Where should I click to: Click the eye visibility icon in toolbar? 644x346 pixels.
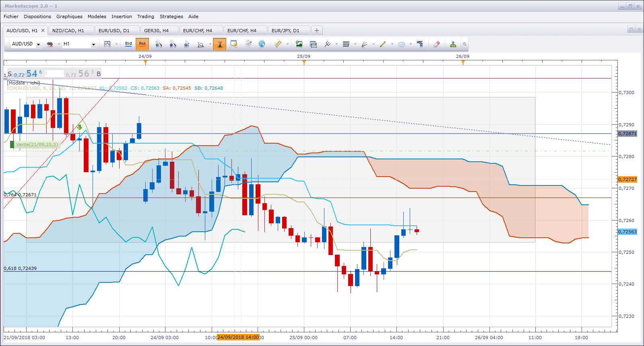(x=248, y=44)
